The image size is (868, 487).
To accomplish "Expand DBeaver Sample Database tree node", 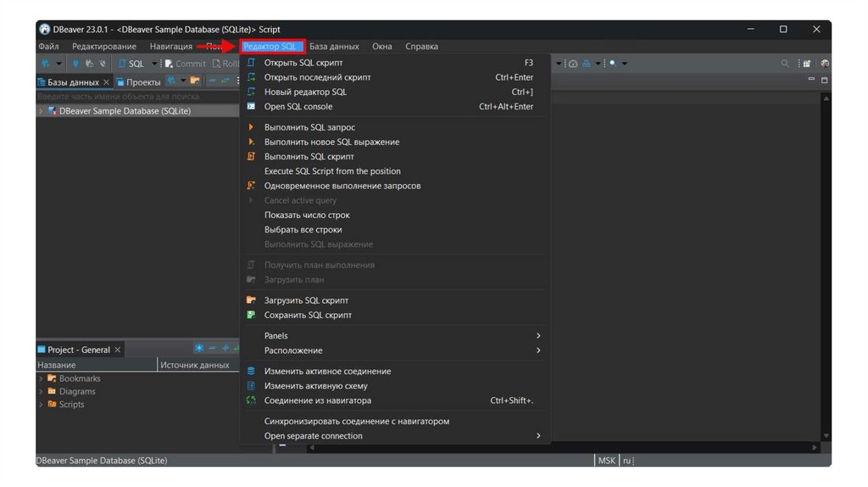I will [x=41, y=111].
